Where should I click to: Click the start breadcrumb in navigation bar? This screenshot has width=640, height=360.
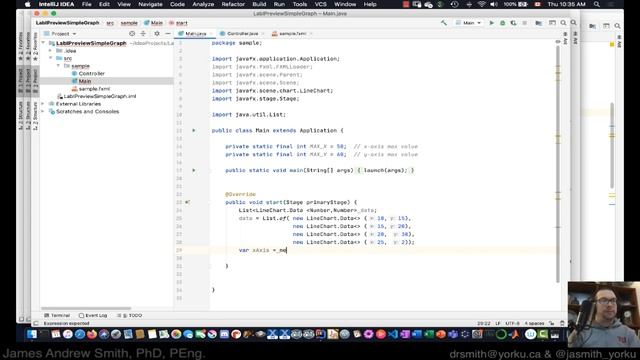179,23
